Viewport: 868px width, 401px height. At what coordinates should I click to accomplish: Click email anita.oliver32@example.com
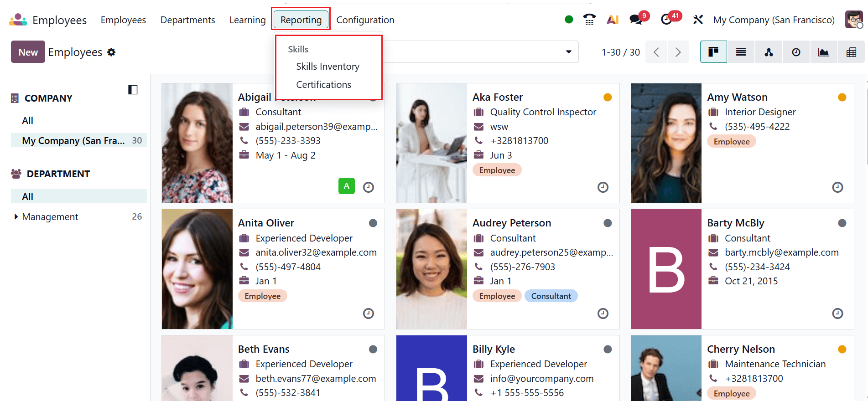(x=316, y=252)
